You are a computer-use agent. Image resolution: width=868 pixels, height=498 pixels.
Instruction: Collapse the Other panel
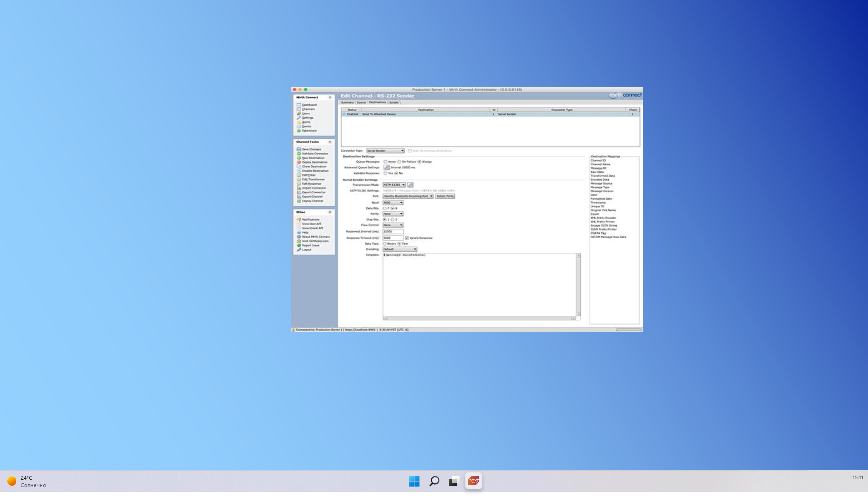pos(330,212)
